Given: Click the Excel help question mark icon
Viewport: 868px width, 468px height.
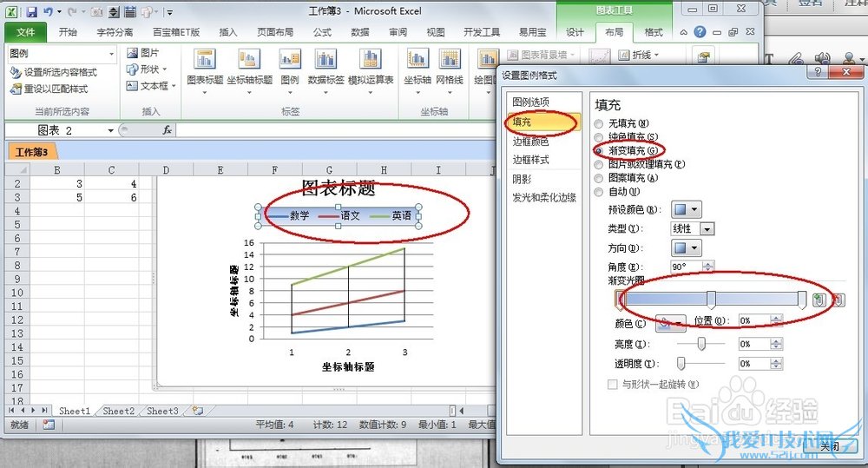Looking at the screenshot, I should coord(700,32).
